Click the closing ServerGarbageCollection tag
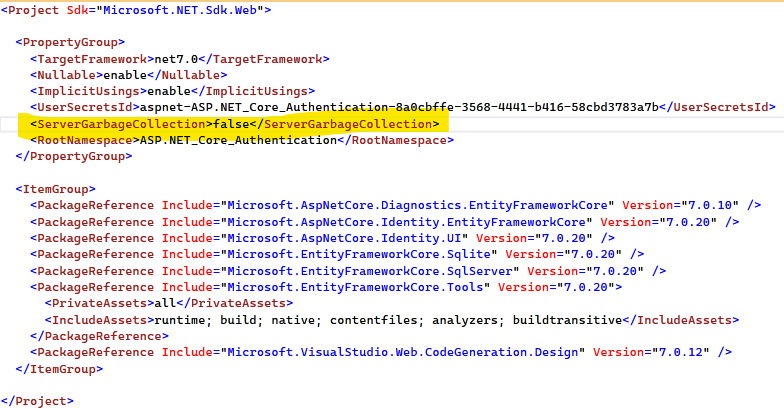Viewport: 784px width, 409px height. click(344, 124)
